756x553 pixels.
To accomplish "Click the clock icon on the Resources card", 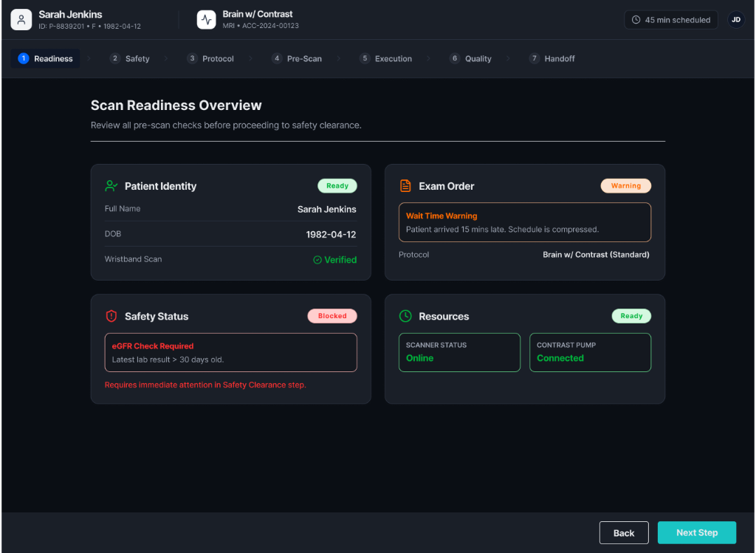I will [405, 316].
